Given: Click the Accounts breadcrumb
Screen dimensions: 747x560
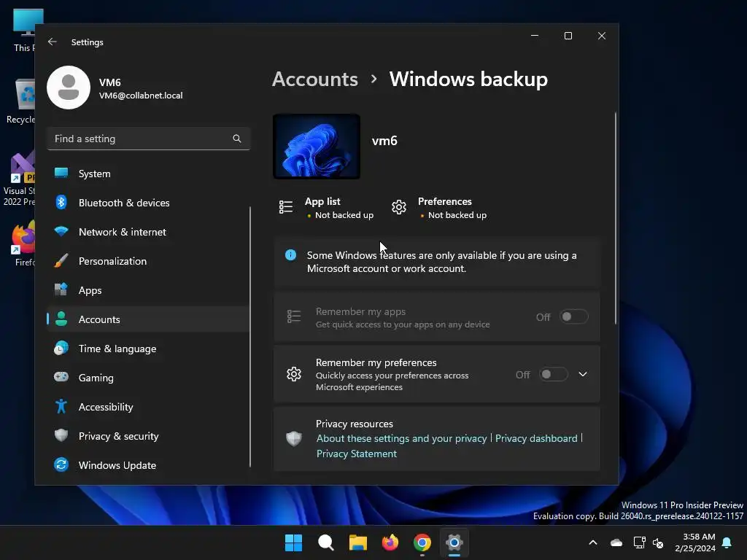Looking at the screenshot, I should point(315,79).
